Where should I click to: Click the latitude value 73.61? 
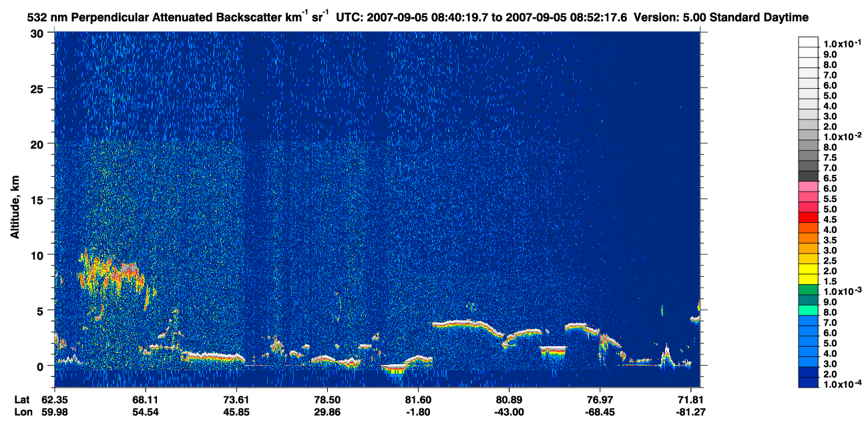237,399
